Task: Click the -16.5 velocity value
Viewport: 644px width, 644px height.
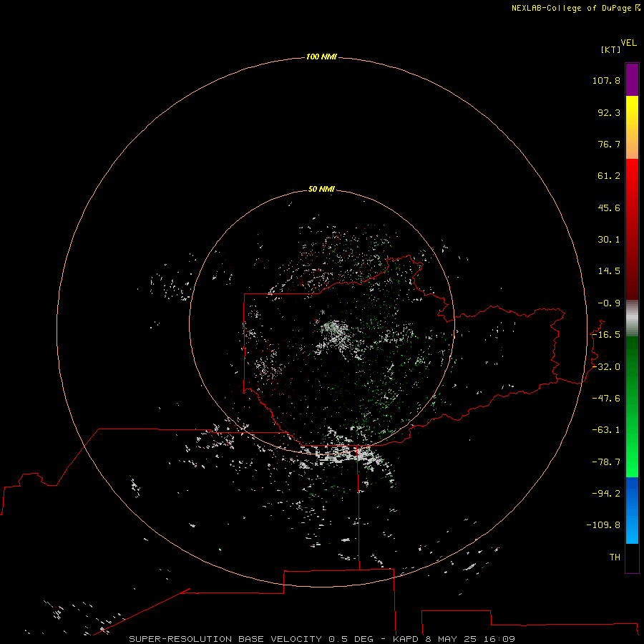Action: (x=606, y=335)
